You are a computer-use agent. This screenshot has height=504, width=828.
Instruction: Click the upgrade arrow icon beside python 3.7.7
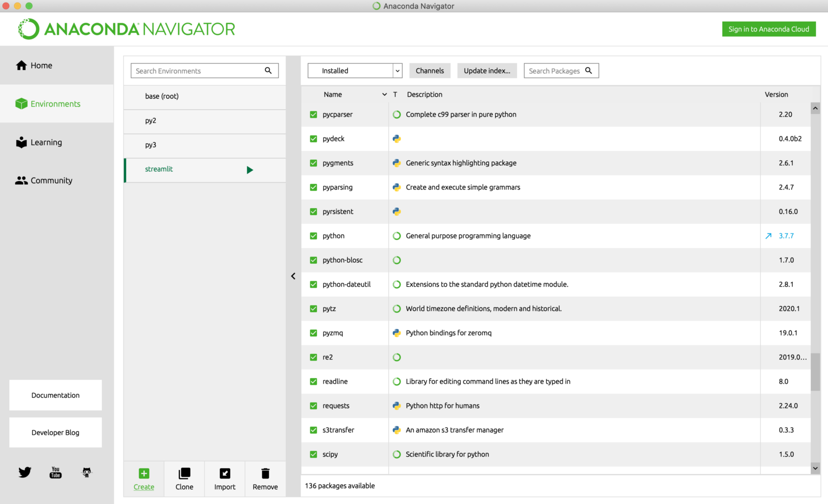coord(768,236)
